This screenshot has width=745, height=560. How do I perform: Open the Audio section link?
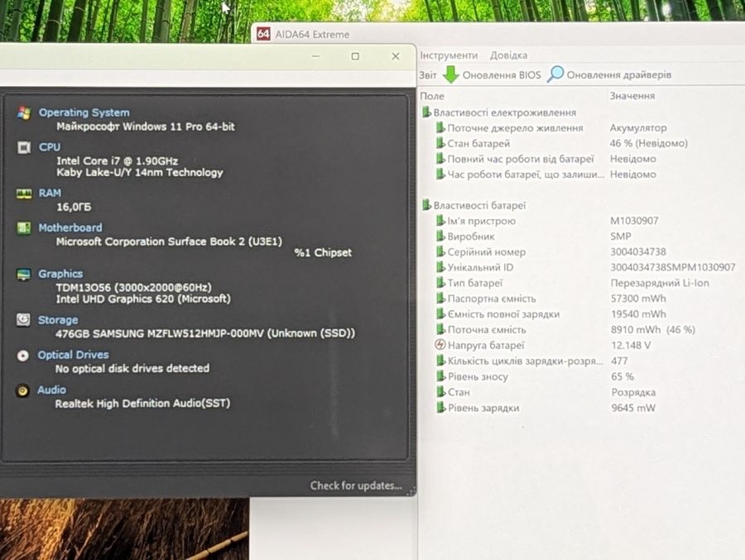pos(51,390)
